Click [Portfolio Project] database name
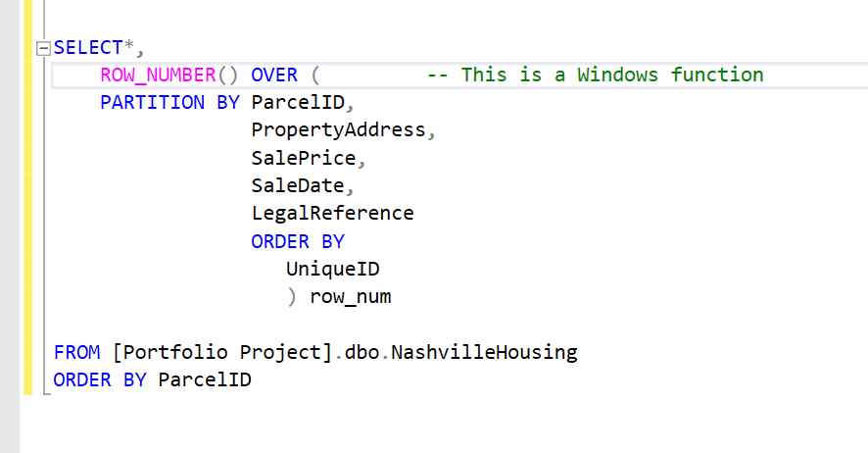Screen dimensions: 868x453 222,352
